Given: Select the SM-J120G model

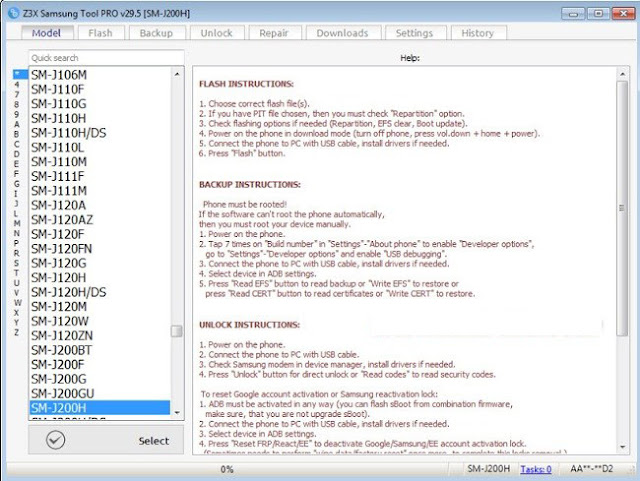Looking at the screenshot, I should [100, 263].
